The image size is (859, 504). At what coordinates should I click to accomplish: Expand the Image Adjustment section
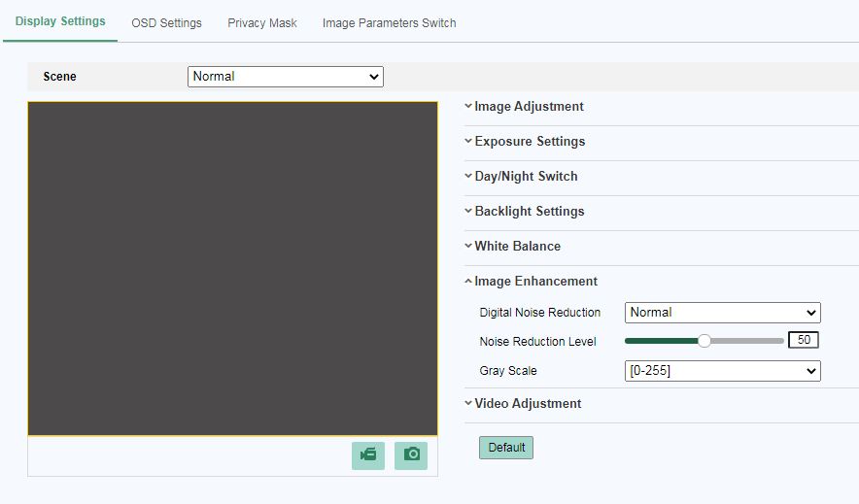coord(529,107)
